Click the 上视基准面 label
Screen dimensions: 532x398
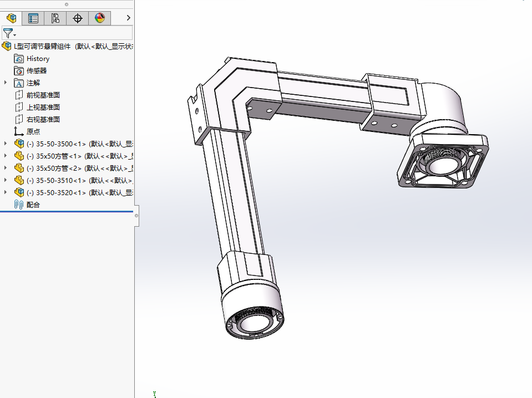pyautogui.click(x=43, y=108)
